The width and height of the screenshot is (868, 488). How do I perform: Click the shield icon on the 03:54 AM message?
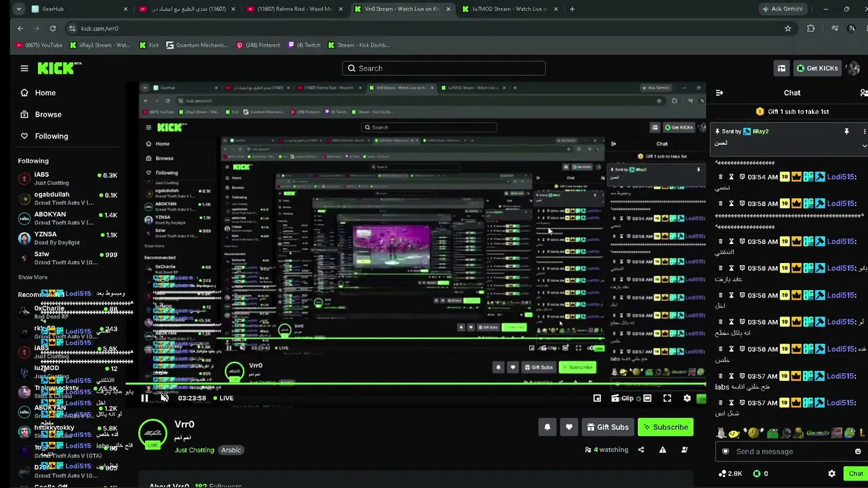click(x=742, y=177)
